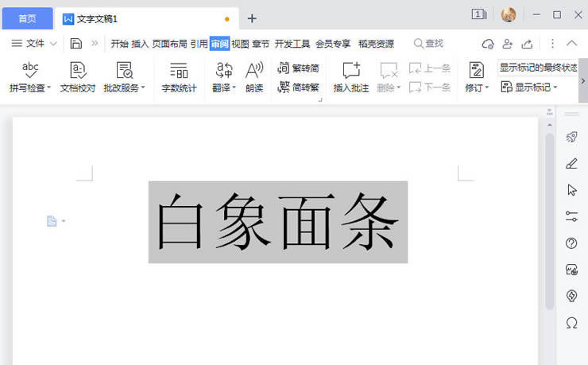This screenshot has width=588, height=365.
Task: Open the settings sliders icon in sidebar
Action: pos(571,216)
